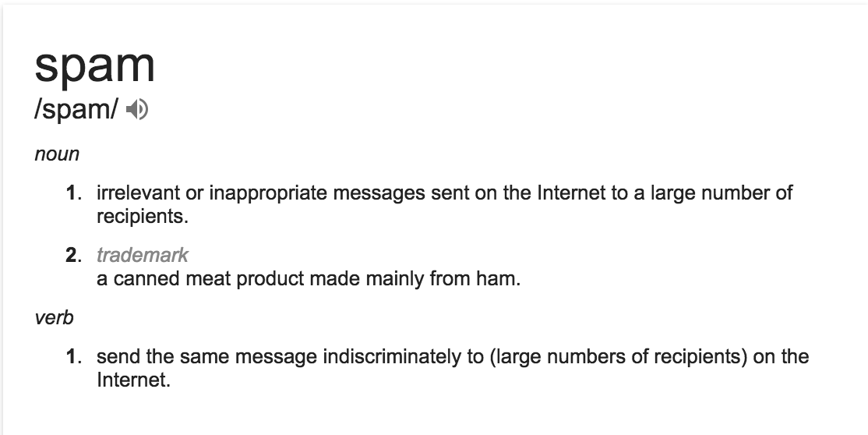The image size is (868, 435).
Task: Play the spam pronunciation speaker icon
Action: [136, 109]
